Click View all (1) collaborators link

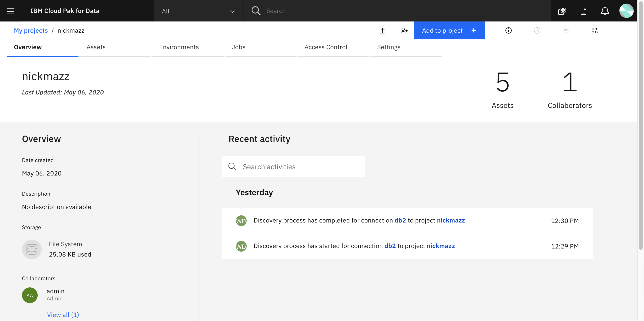click(x=63, y=315)
